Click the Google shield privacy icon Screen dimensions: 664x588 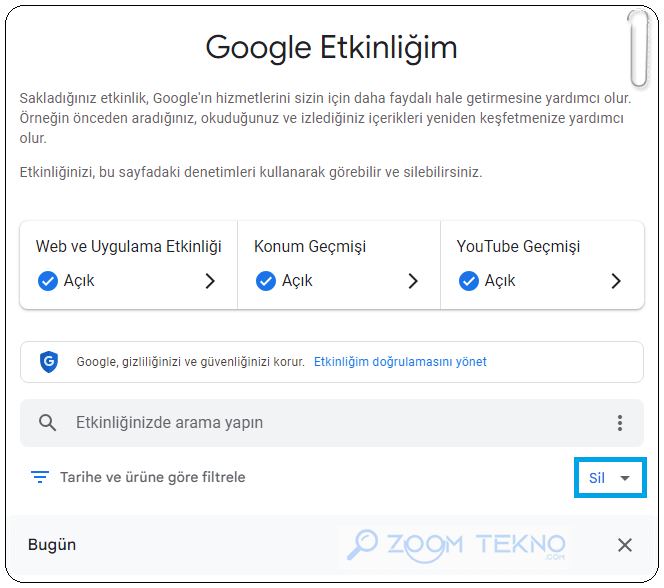(49, 362)
